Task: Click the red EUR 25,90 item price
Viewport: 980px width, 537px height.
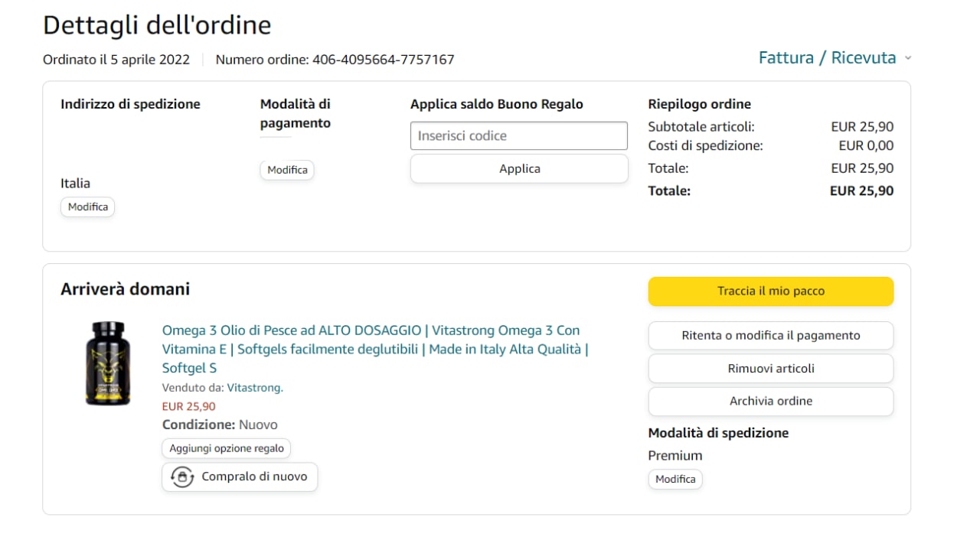Action: 188,406
